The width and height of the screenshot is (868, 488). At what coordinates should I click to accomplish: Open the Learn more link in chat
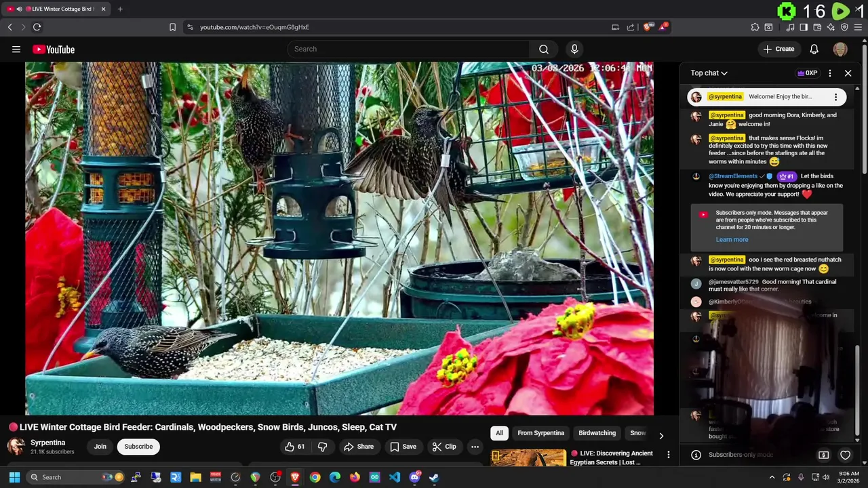click(x=732, y=239)
